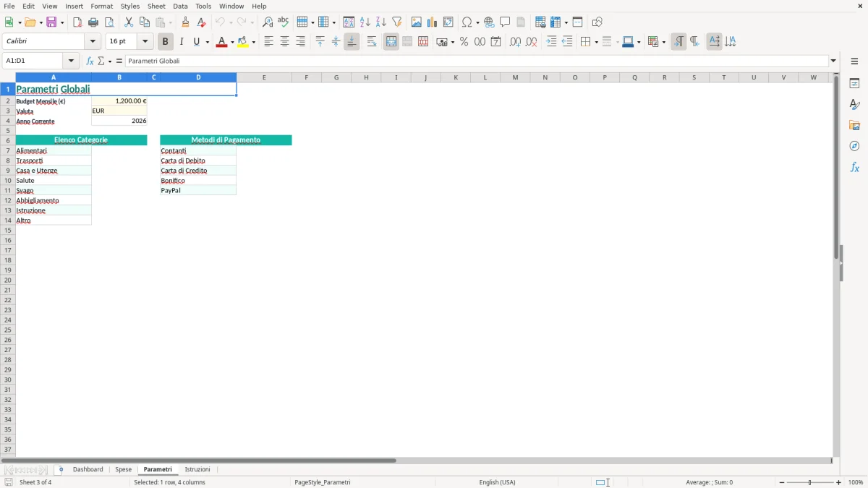This screenshot has height=488, width=868.
Task: Open Find and Replace
Action: pyautogui.click(x=268, y=22)
